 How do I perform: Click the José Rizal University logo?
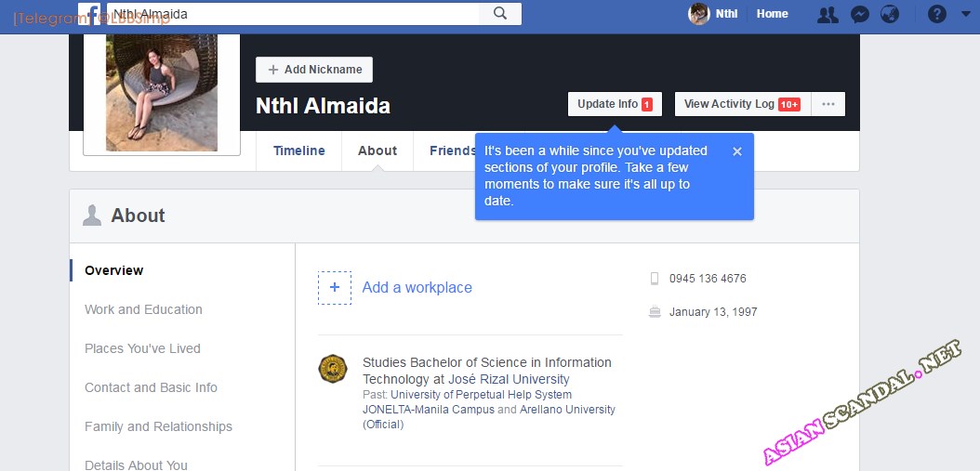click(x=333, y=369)
